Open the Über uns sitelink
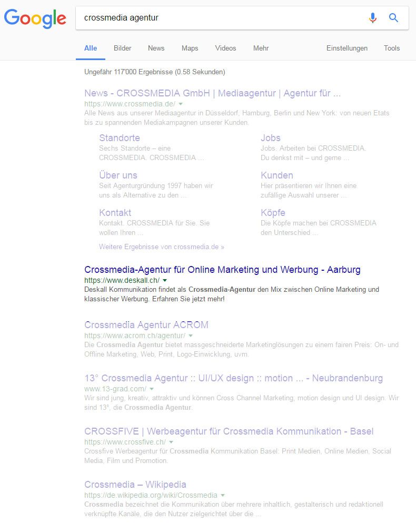 [118, 175]
